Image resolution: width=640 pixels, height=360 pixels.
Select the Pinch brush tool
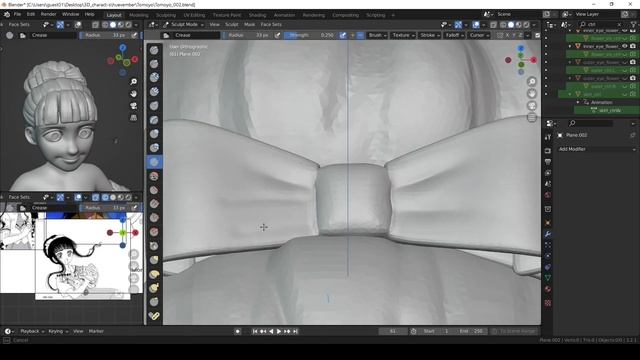154,246
